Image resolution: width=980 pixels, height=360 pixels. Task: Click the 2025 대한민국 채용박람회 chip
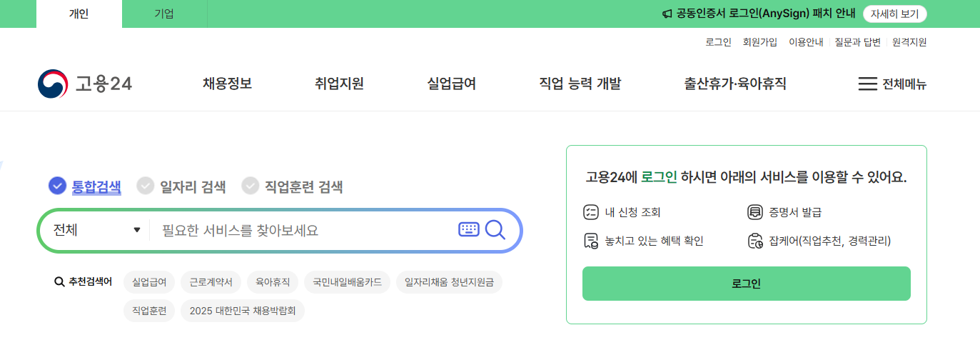pos(243,311)
